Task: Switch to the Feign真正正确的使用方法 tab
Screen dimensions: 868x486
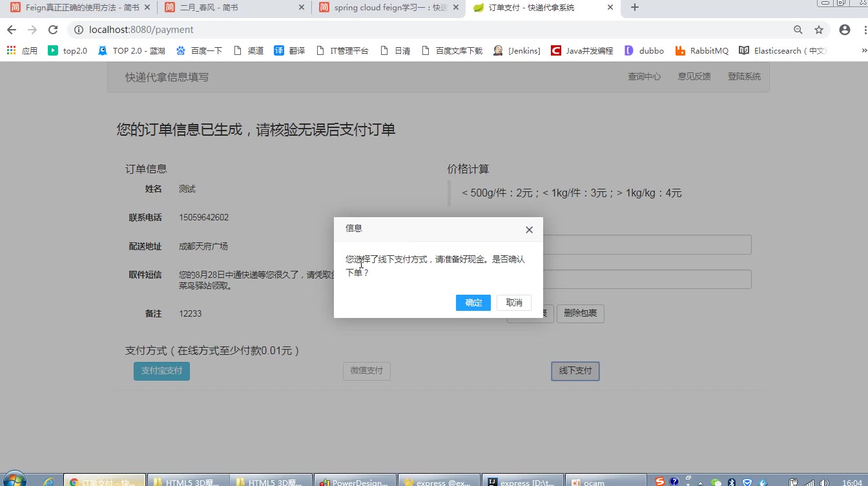Action: click(x=80, y=8)
